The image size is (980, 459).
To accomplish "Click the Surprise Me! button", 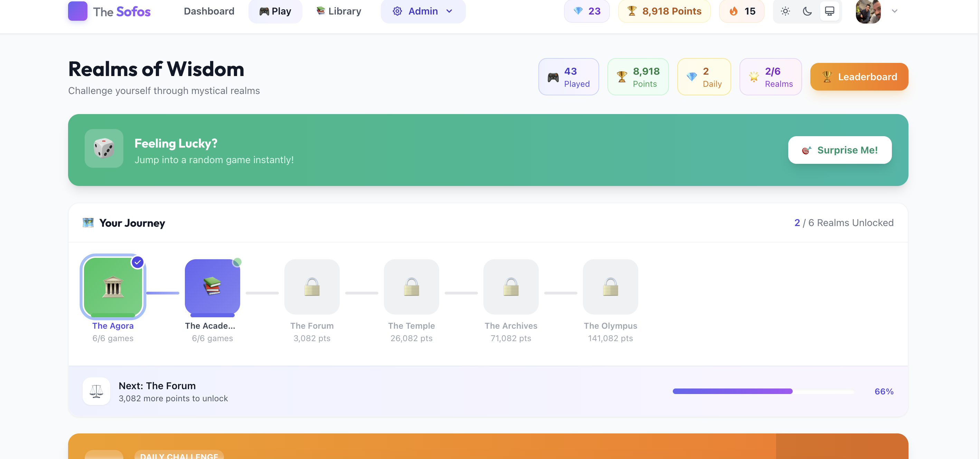I will (840, 150).
